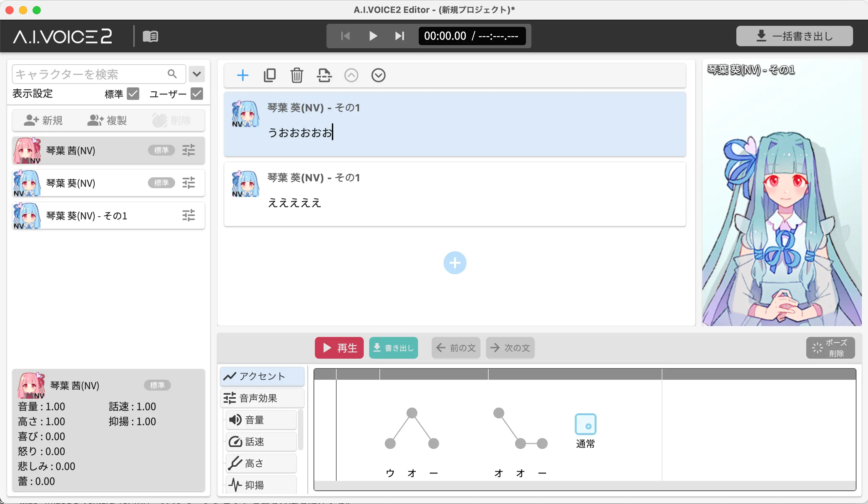Delete line with trash icon
Screen dimensions: 868x504
(x=297, y=75)
